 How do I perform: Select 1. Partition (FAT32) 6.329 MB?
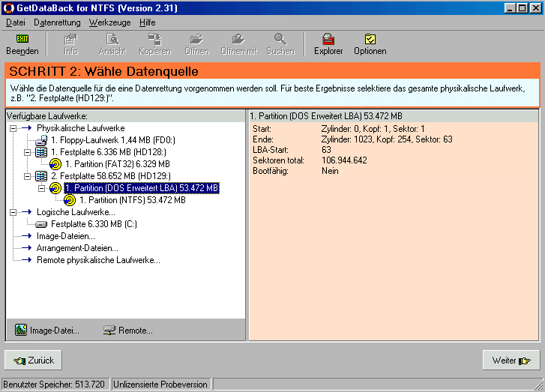pos(118,164)
